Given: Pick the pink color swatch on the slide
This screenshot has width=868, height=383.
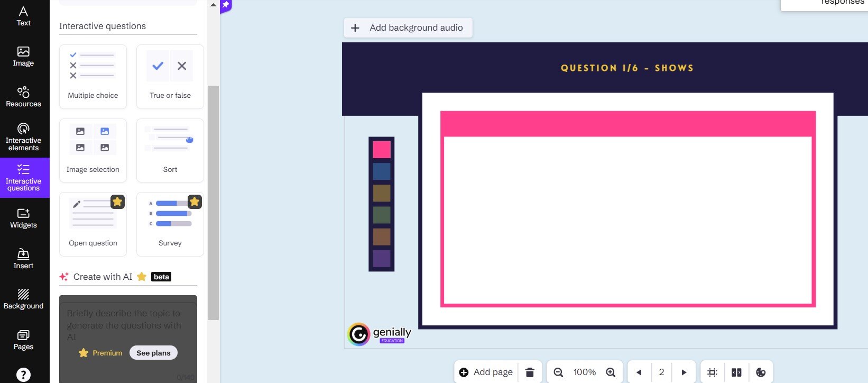Looking at the screenshot, I should click(x=381, y=150).
